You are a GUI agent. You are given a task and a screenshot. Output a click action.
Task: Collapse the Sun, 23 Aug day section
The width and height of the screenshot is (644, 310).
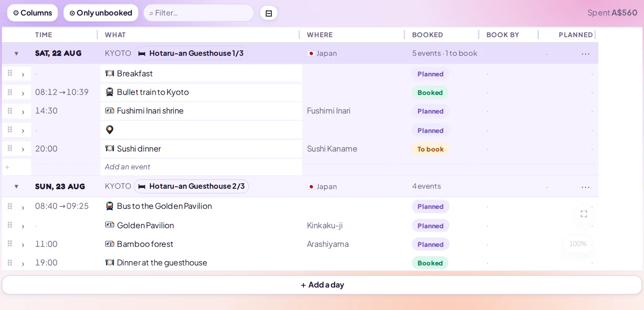click(x=16, y=186)
